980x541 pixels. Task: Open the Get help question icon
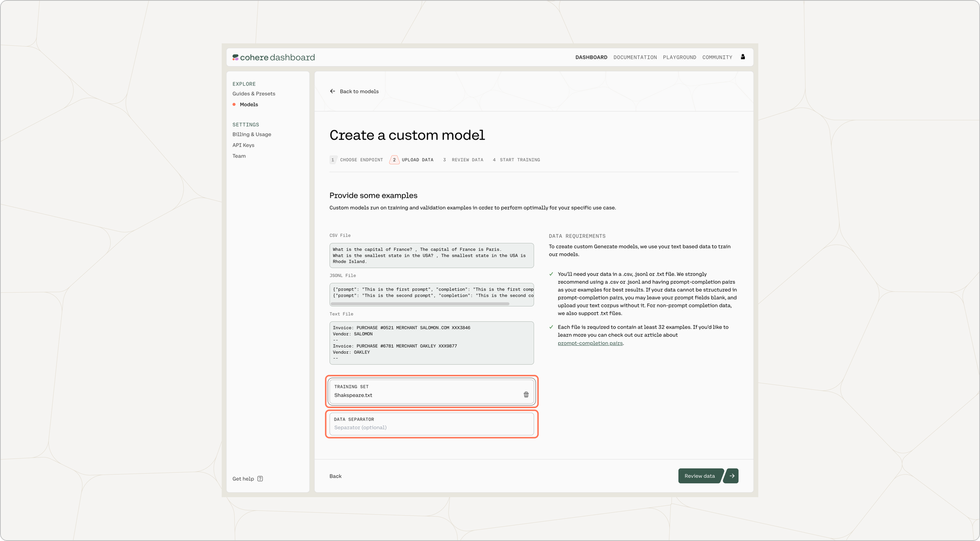tap(260, 479)
